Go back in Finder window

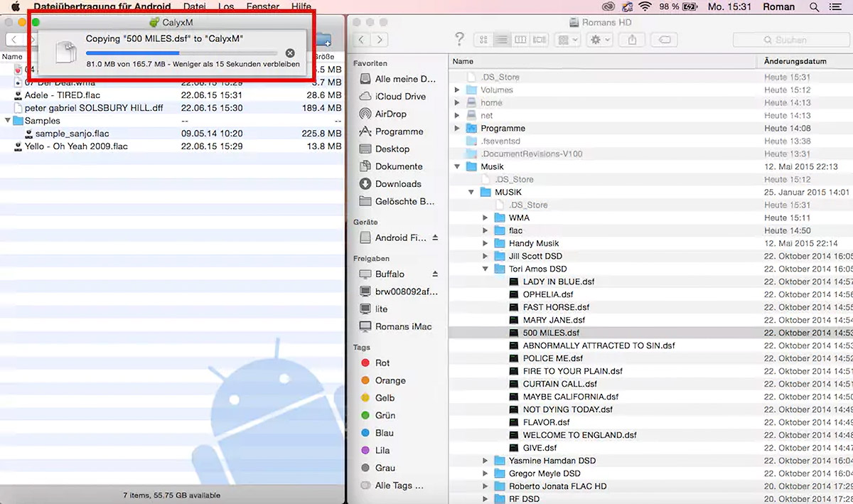click(x=363, y=40)
